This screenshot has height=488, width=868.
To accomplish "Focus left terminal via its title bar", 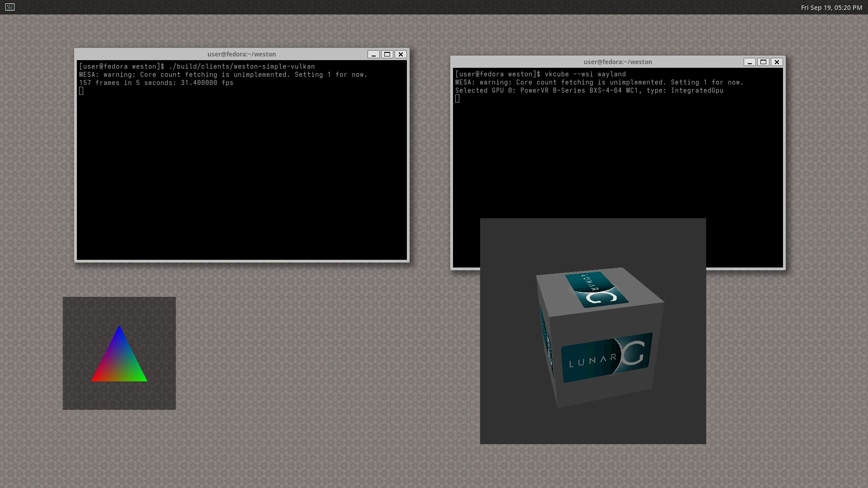I will 241,54.
